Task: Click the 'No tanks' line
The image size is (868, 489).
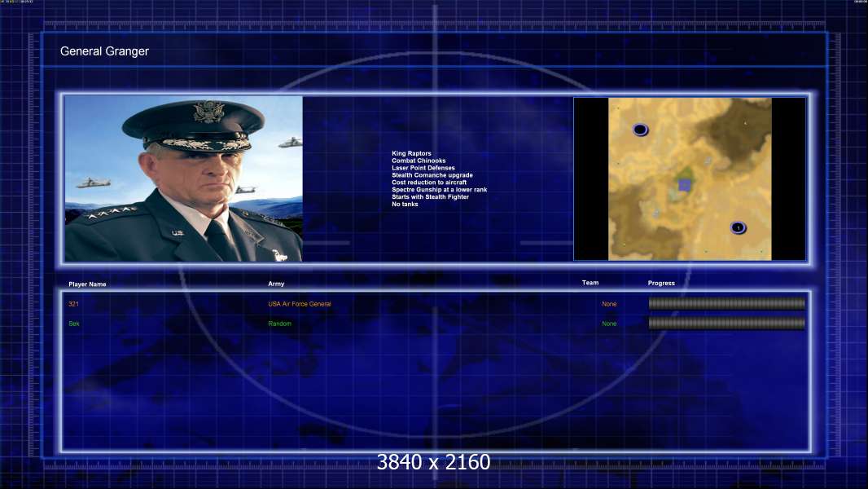Action: click(405, 205)
